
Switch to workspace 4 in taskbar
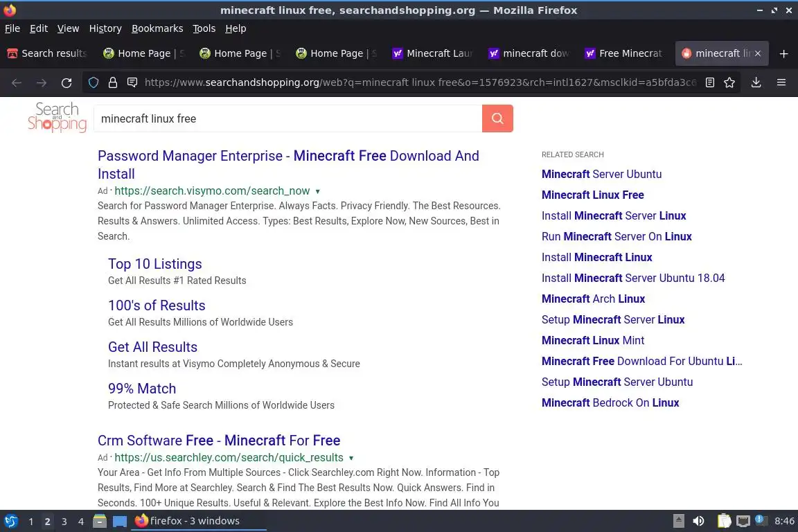81,522
